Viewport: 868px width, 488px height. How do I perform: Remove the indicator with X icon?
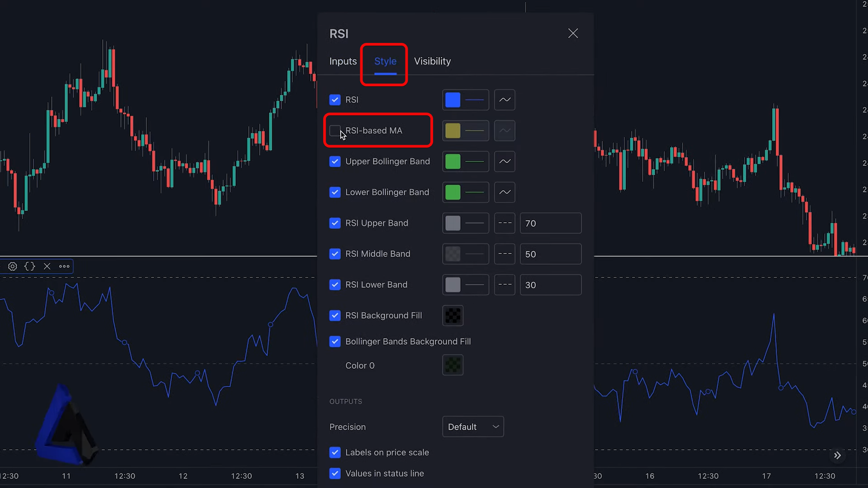click(47, 267)
